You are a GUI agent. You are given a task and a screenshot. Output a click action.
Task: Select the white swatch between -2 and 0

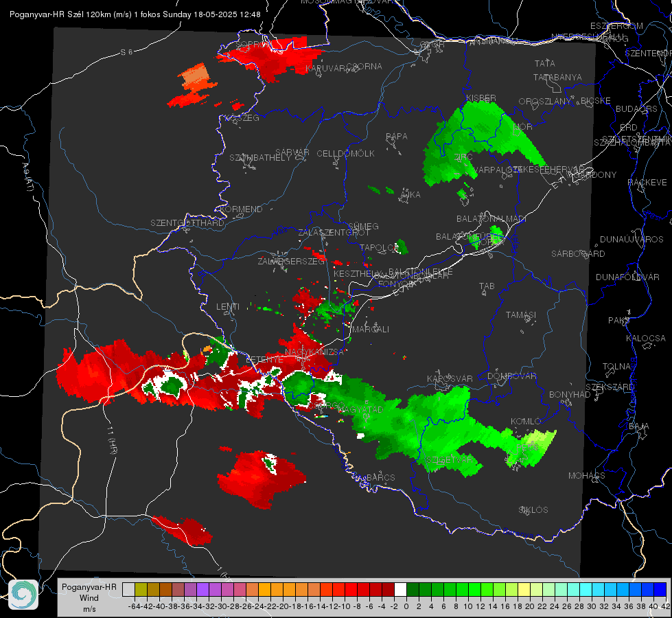click(x=400, y=589)
